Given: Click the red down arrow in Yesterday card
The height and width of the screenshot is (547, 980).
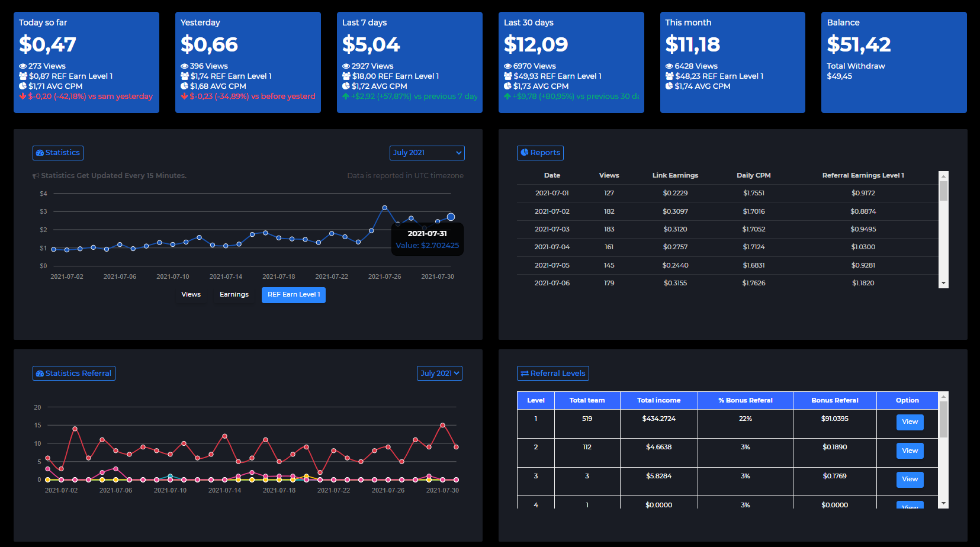Looking at the screenshot, I should [184, 96].
